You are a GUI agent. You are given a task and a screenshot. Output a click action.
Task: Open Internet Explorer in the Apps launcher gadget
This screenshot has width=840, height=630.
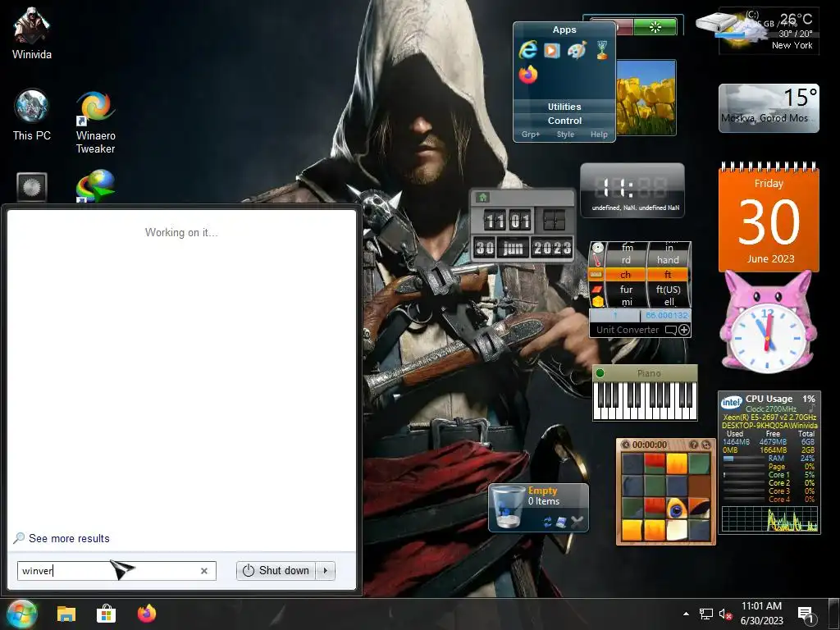click(x=528, y=50)
